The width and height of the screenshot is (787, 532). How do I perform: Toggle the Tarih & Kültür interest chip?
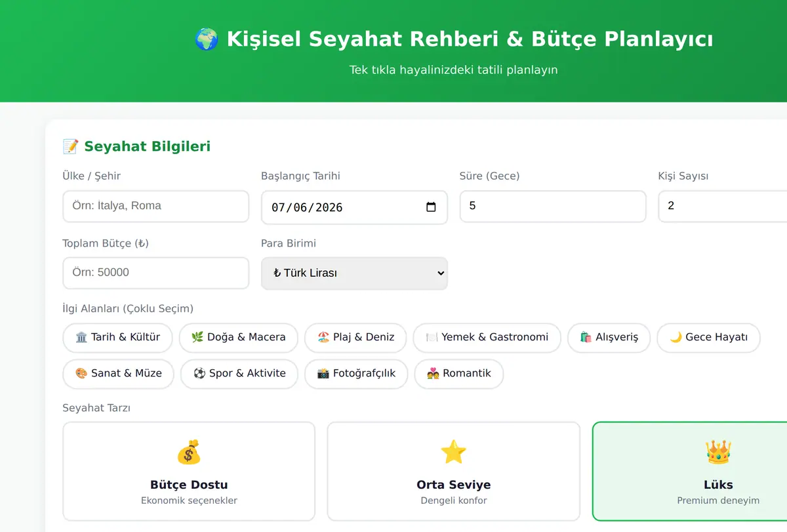117,338
